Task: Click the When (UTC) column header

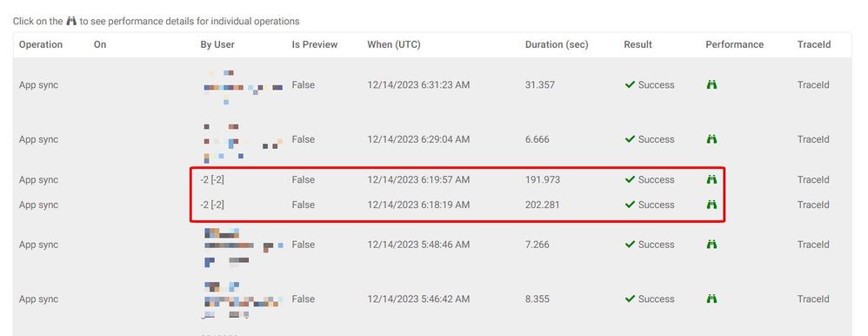Action: 394,45
